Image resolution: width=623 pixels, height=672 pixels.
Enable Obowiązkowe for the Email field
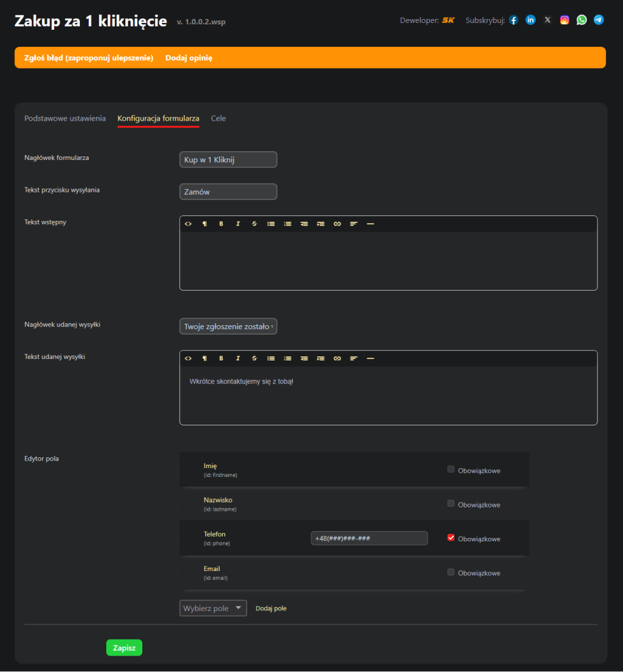point(451,572)
